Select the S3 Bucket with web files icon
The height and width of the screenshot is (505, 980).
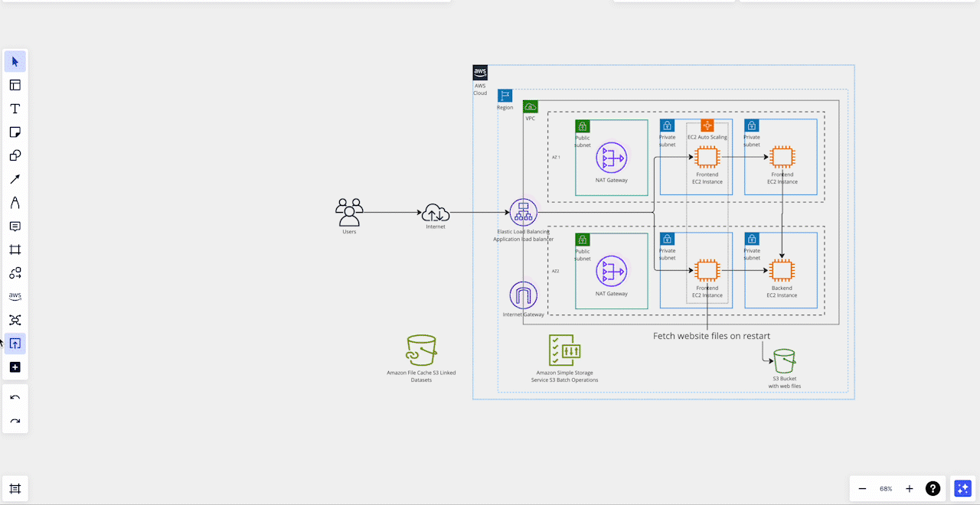coord(785,361)
